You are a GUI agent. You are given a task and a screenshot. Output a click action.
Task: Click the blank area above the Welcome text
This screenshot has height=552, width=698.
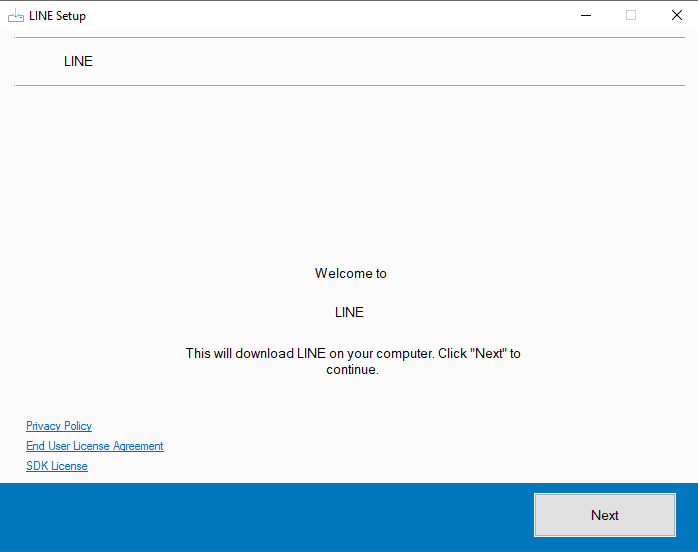coord(349,170)
